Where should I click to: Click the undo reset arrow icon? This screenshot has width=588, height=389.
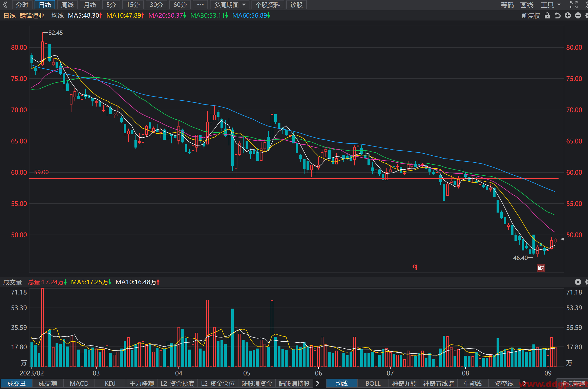click(x=558, y=16)
